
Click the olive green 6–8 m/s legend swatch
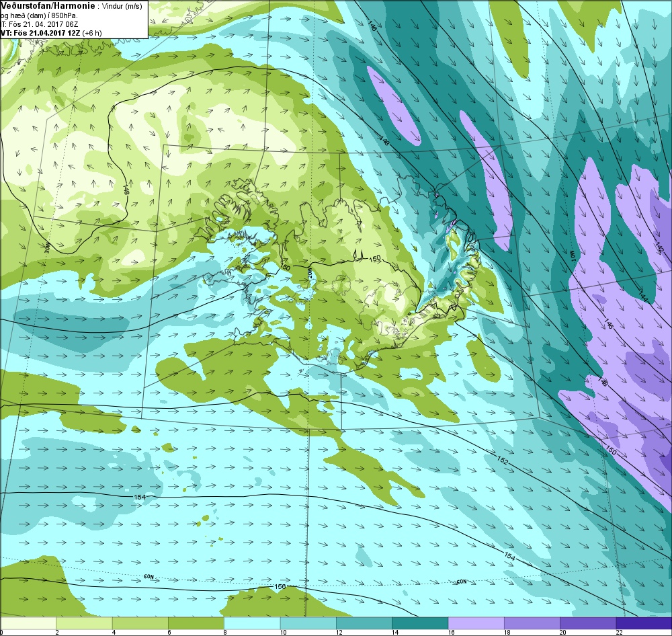[x=196, y=623]
